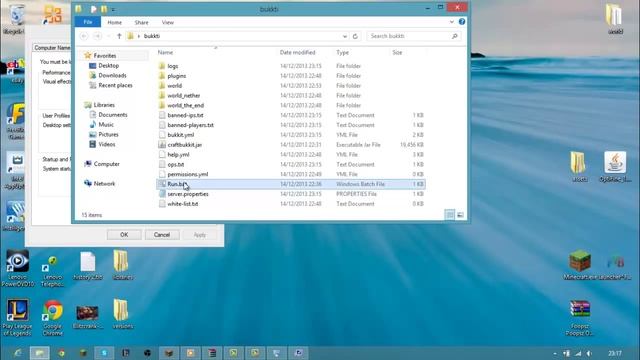Open Network in navigation pane

point(104,184)
